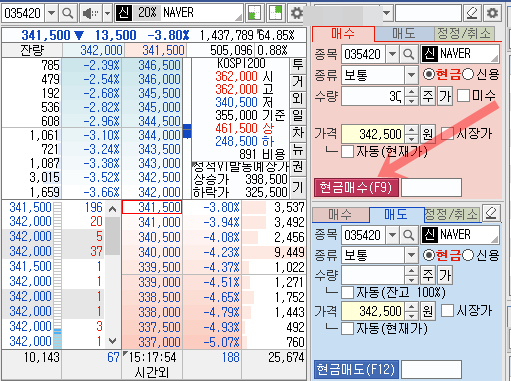
Task: Click the 원 button in buy panel
Action: click(428, 134)
